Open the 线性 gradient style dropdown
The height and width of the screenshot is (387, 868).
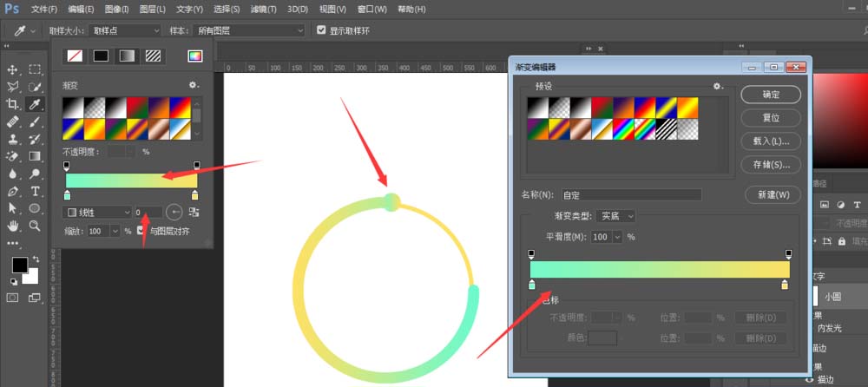(96, 212)
